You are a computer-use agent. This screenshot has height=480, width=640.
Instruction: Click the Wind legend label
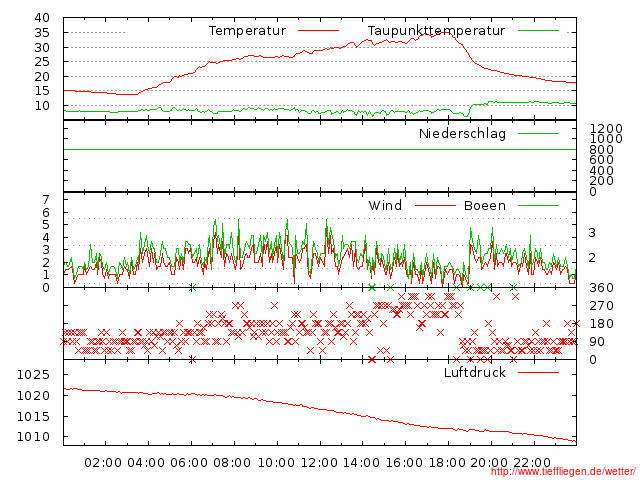[x=385, y=205]
